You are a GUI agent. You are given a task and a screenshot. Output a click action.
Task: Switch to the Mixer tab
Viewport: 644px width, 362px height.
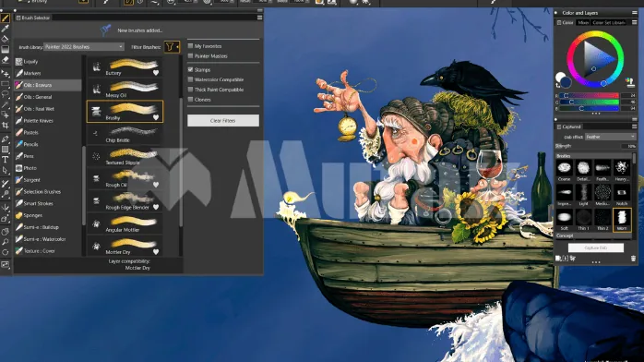tap(583, 22)
